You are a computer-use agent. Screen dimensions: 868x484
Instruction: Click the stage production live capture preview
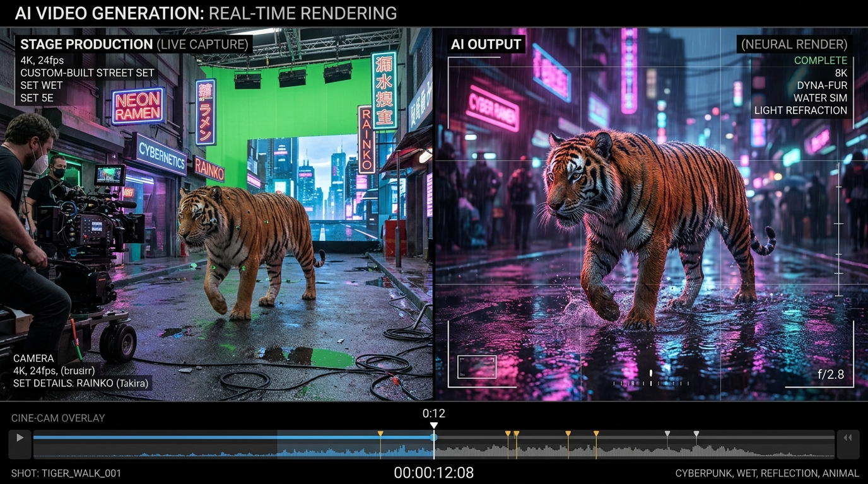point(216,214)
